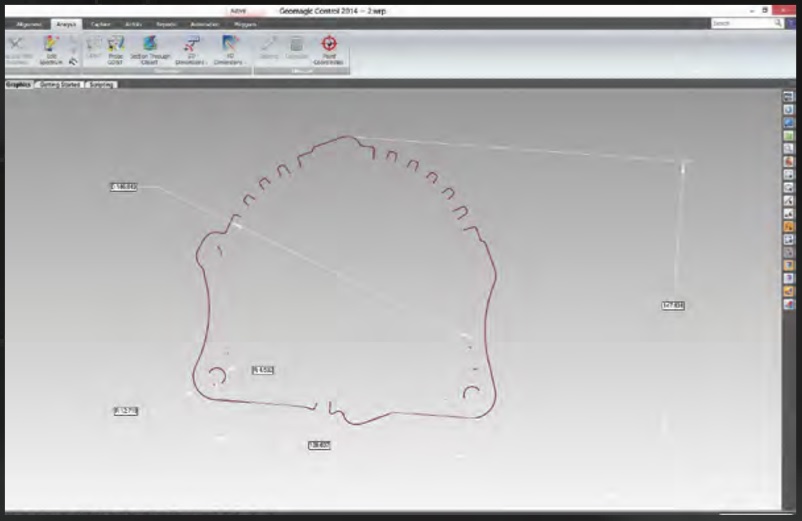The image size is (802, 521).
Task: Click the top icon in right view toolbar
Action: click(x=789, y=95)
